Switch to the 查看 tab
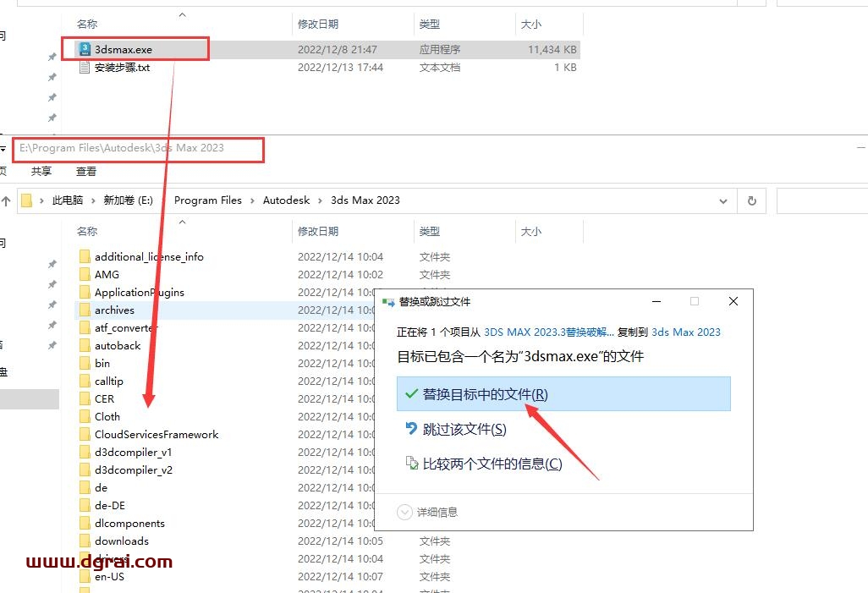 (x=86, y=171)
